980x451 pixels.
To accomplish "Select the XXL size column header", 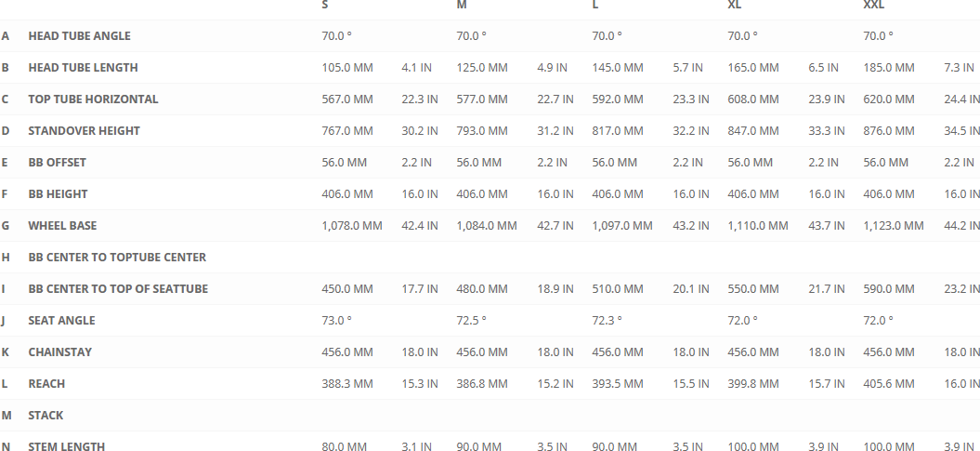I will coord(874,6).
